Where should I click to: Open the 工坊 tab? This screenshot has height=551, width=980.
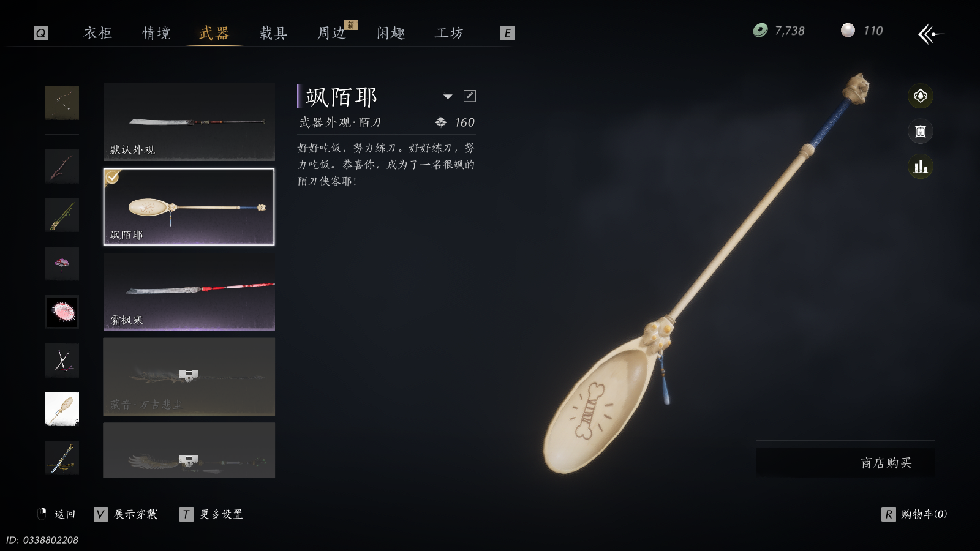pyautogui.click(x=449, y=33)
